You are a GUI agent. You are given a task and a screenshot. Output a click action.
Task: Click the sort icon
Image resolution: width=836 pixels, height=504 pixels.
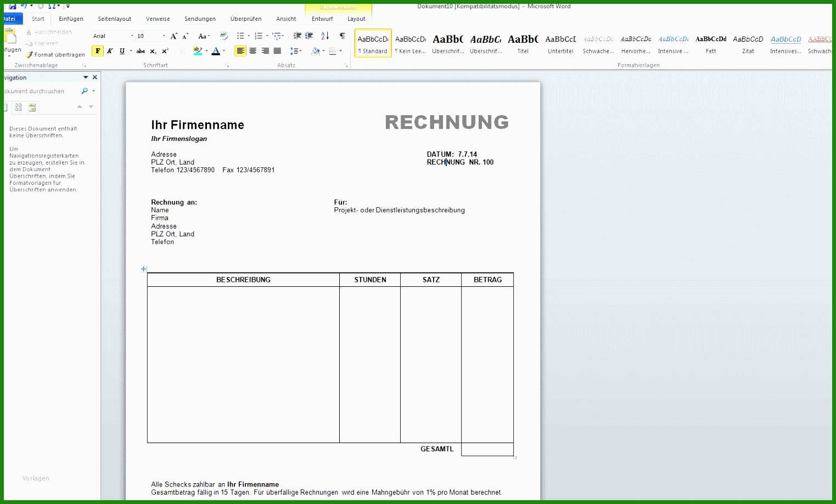click(x=325, y=36)
